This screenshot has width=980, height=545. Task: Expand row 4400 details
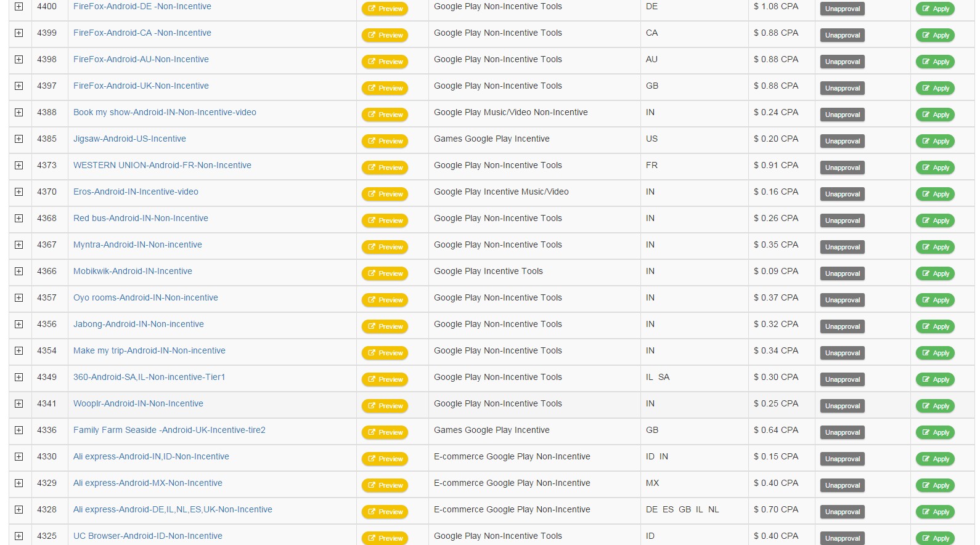pyautogui.click(x=19, y=7)
